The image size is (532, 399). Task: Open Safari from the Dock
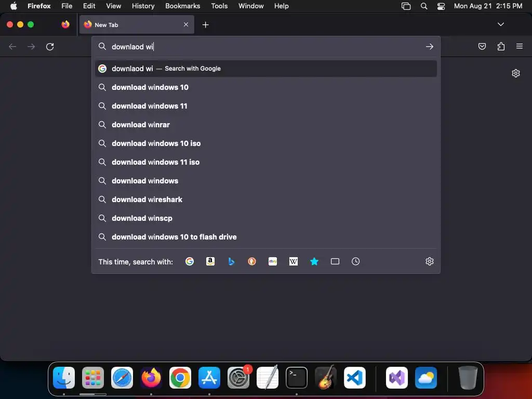coord(122,378)
